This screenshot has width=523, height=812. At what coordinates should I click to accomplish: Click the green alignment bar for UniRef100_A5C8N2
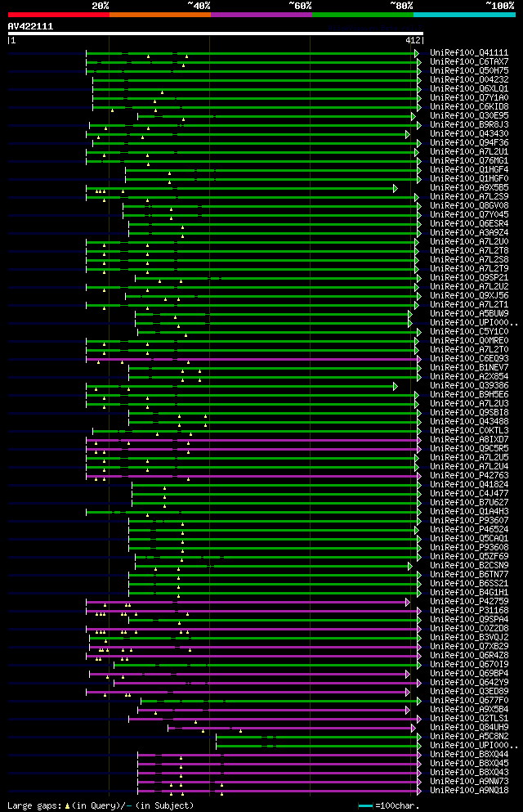319,737
